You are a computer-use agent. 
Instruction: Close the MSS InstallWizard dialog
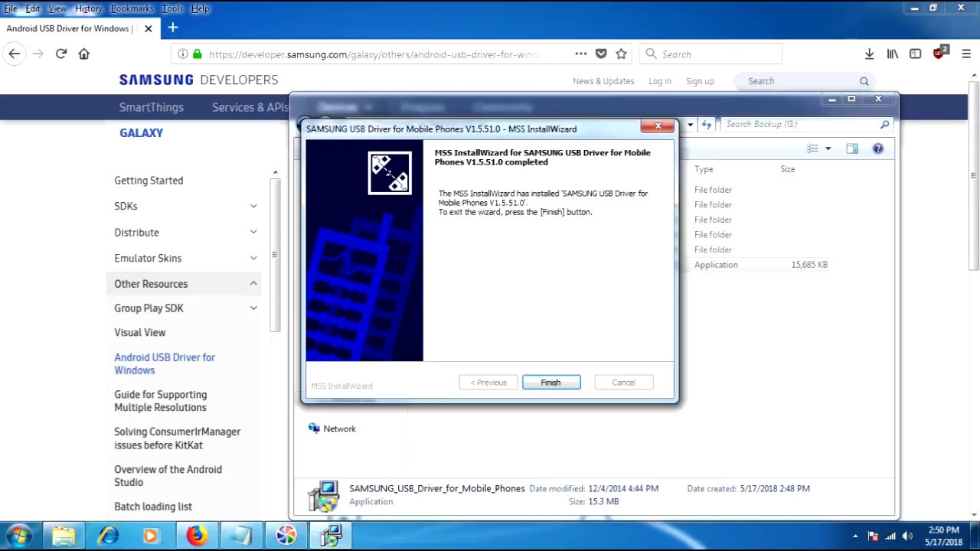pos(658,126)
